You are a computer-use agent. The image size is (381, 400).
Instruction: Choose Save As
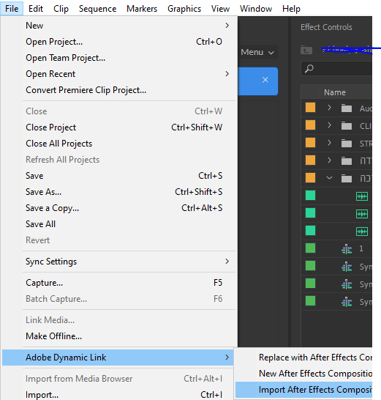(119, 192)
